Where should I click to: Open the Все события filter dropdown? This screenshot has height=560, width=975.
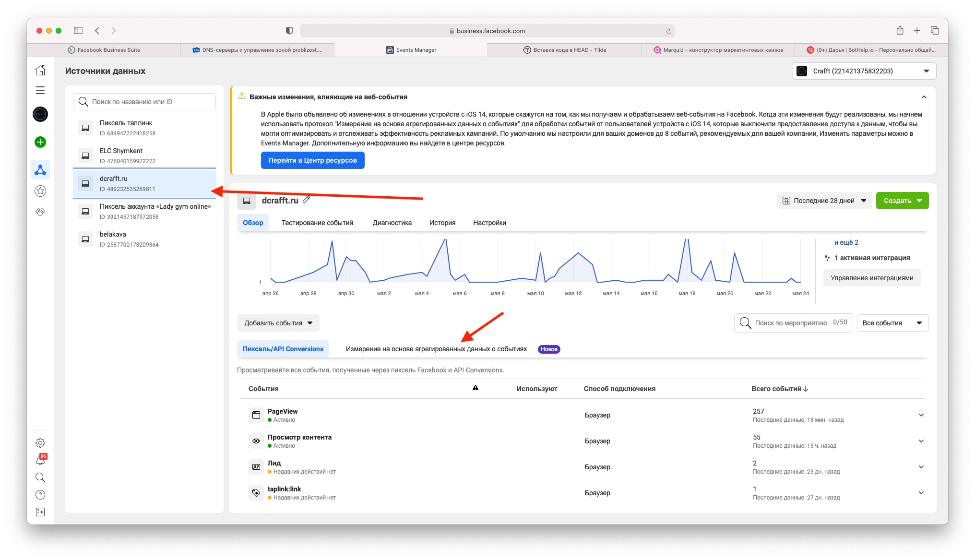[x=892, y=323]
